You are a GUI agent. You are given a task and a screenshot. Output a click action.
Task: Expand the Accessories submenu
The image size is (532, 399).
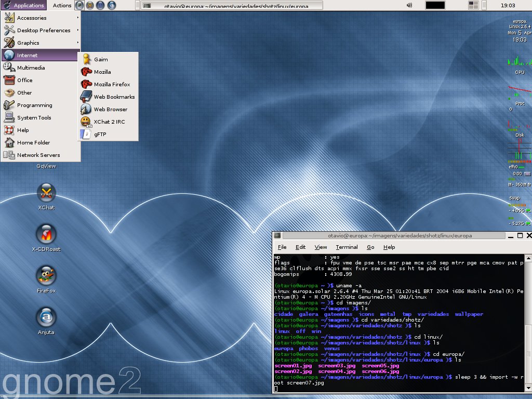[41, 18]
